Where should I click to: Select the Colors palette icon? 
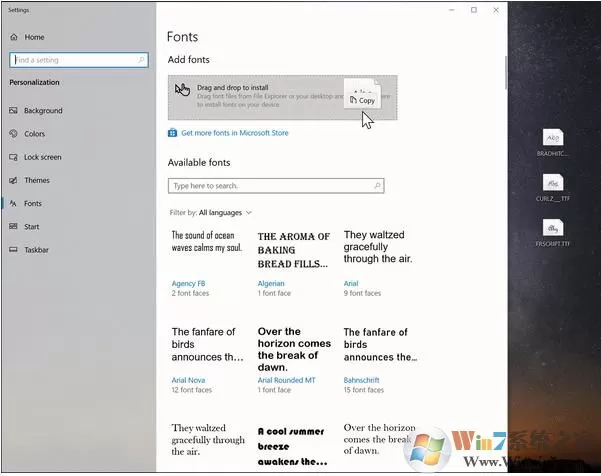[13, 133]
